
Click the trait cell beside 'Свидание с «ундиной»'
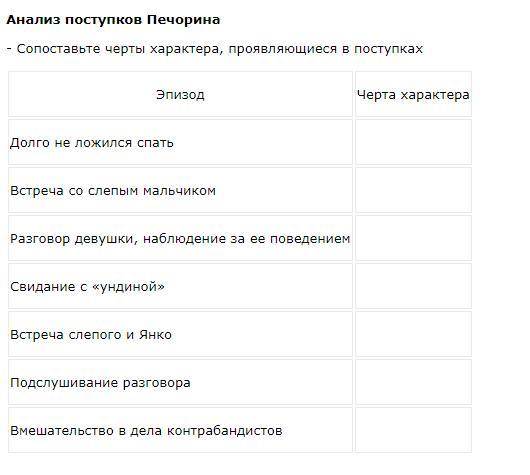(x=413, y=286)
